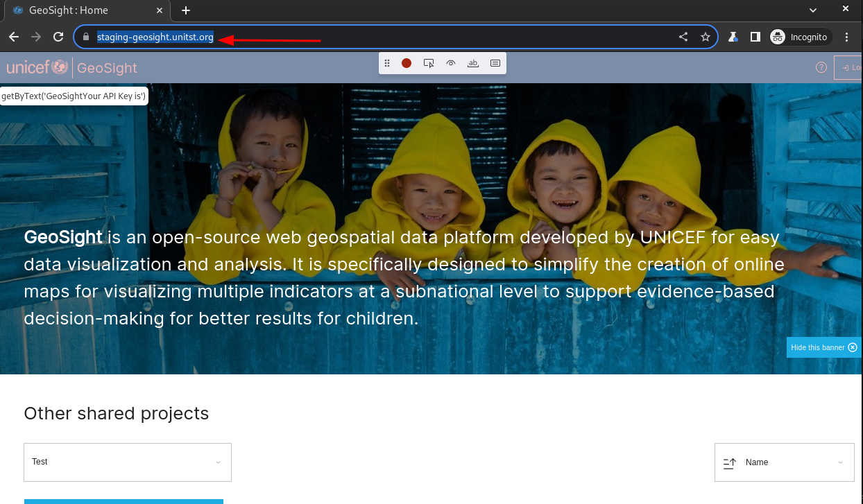Activate the Assert visibility eye icon

pos(451,63)
